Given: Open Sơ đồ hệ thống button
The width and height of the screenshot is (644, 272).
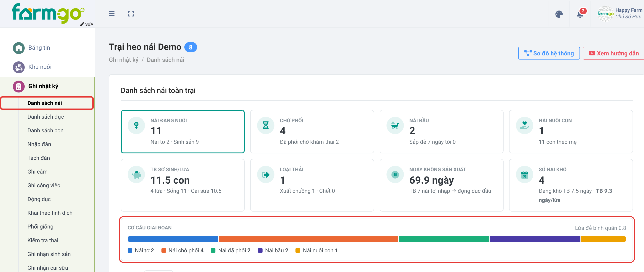Looking at the screenshot, I should click(549, 53).
